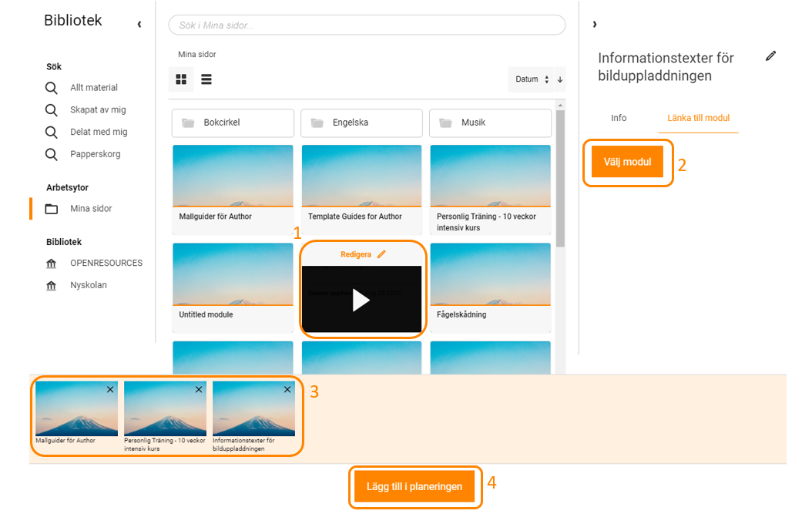Switch to list view
This screenshot has height=524, width=812.
tap(206, 79)
